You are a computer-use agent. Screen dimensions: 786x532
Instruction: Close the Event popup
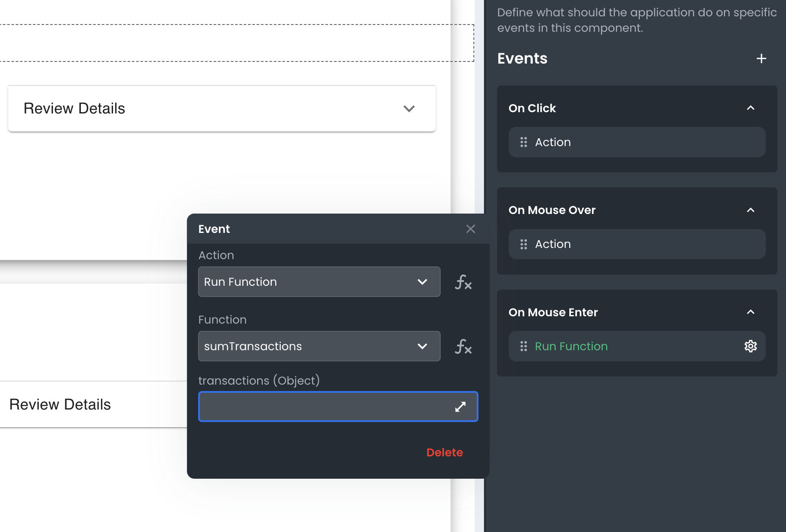tap(470, 229)
